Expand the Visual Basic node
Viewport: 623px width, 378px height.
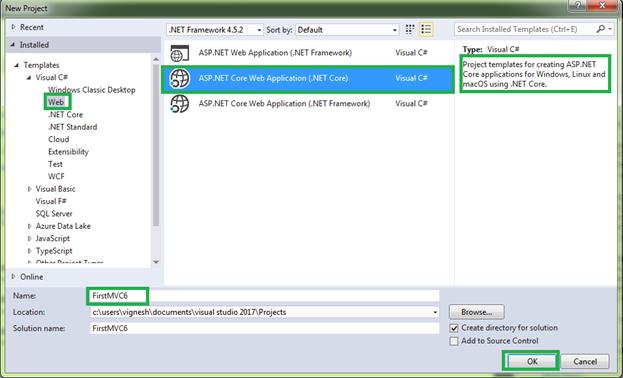click(29, 189)
